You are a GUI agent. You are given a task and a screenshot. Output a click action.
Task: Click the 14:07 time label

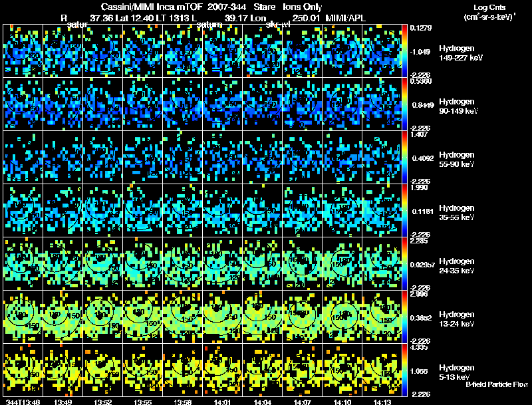pos(303,402)
